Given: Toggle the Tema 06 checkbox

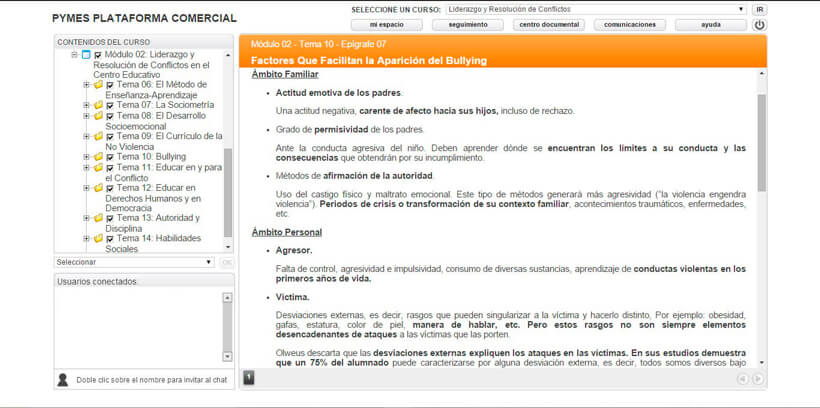Looking at the screenshot, I should (110, 85).
